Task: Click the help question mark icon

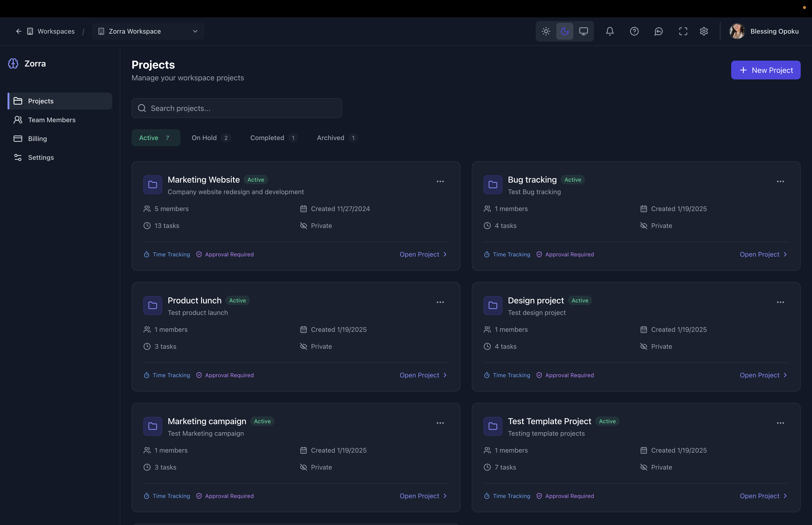Action: click(634, 31)
